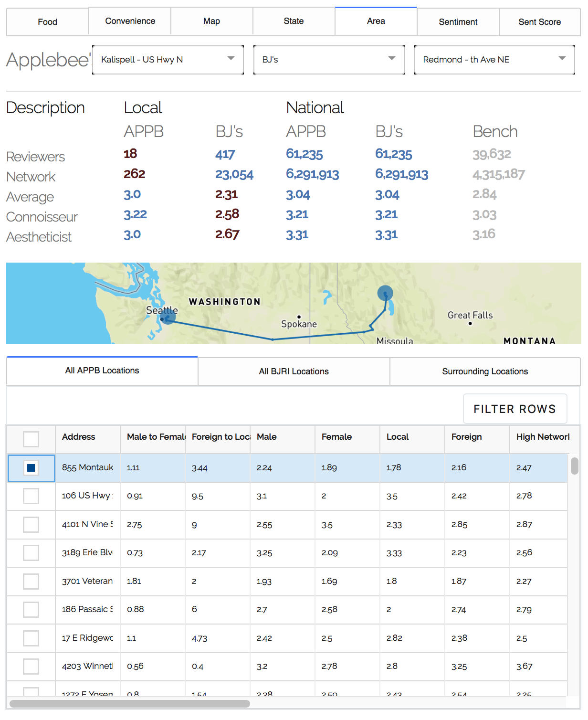Open the BJ's competitor dropdown

click(x=329, y=60)
